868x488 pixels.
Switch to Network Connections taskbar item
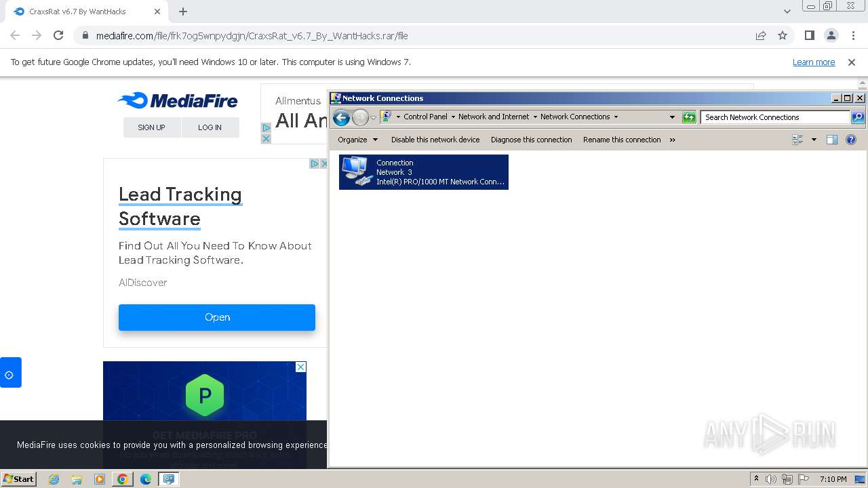169,479
